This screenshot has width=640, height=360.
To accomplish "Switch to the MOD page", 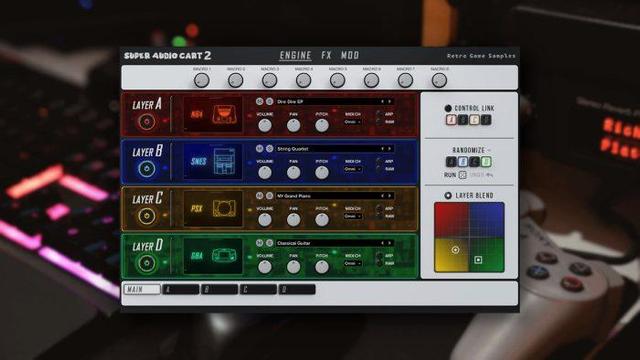I will point(350,56).
